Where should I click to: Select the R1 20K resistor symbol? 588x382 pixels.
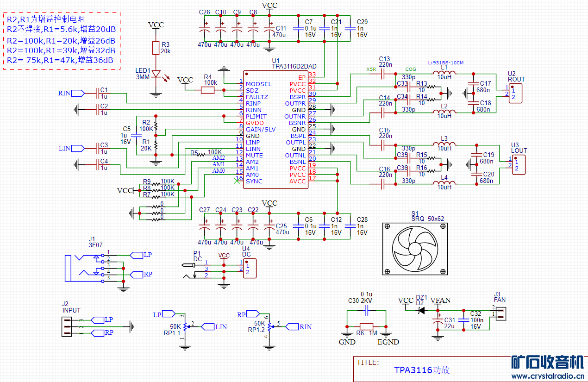156,145
